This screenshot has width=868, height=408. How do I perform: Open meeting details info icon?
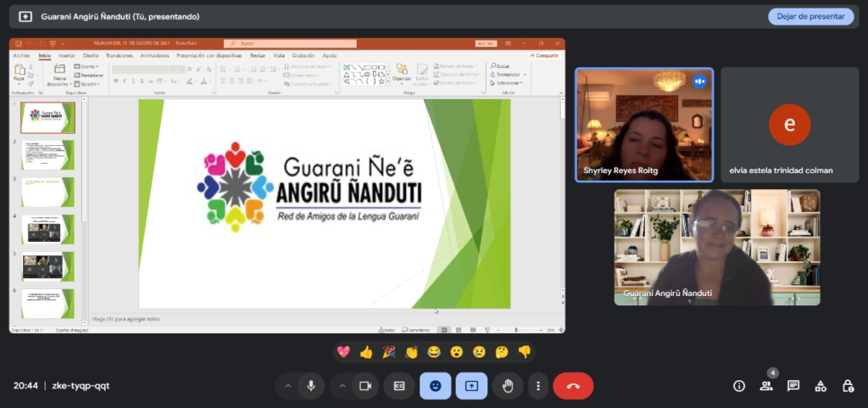pos(739,386)
